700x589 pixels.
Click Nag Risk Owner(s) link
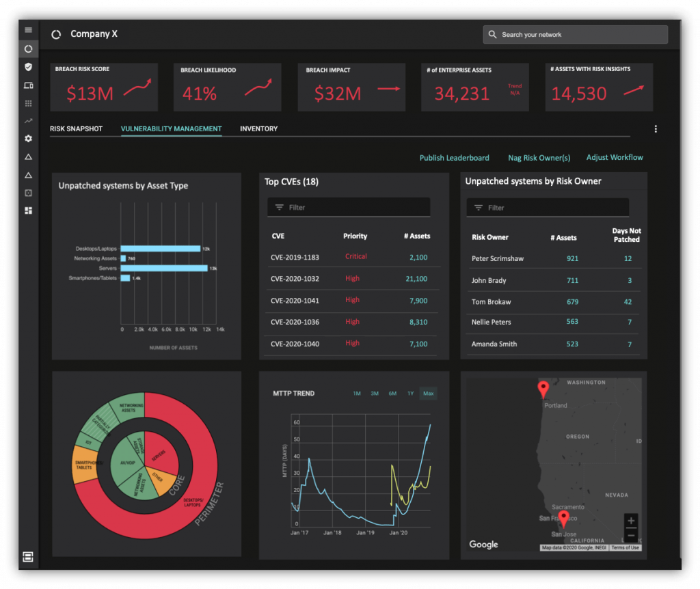[x=539, y=158]
